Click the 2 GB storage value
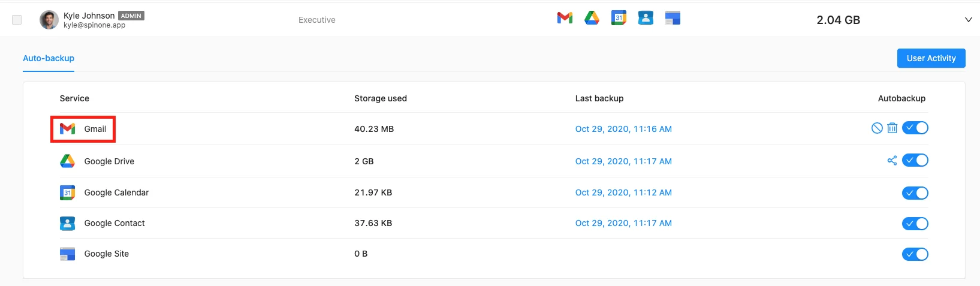 pos(364,161)
